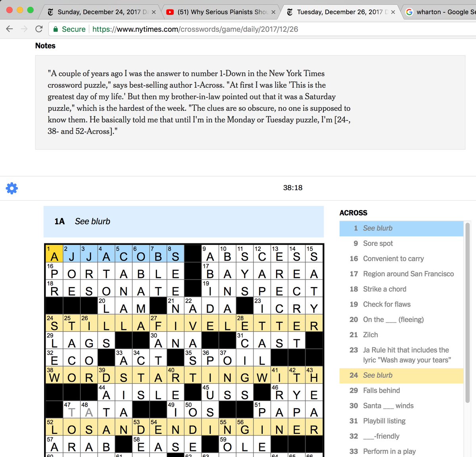
Task: Click grid cell 38 starting WORDSTARTINGWITH
Action: tap(54, 375)
